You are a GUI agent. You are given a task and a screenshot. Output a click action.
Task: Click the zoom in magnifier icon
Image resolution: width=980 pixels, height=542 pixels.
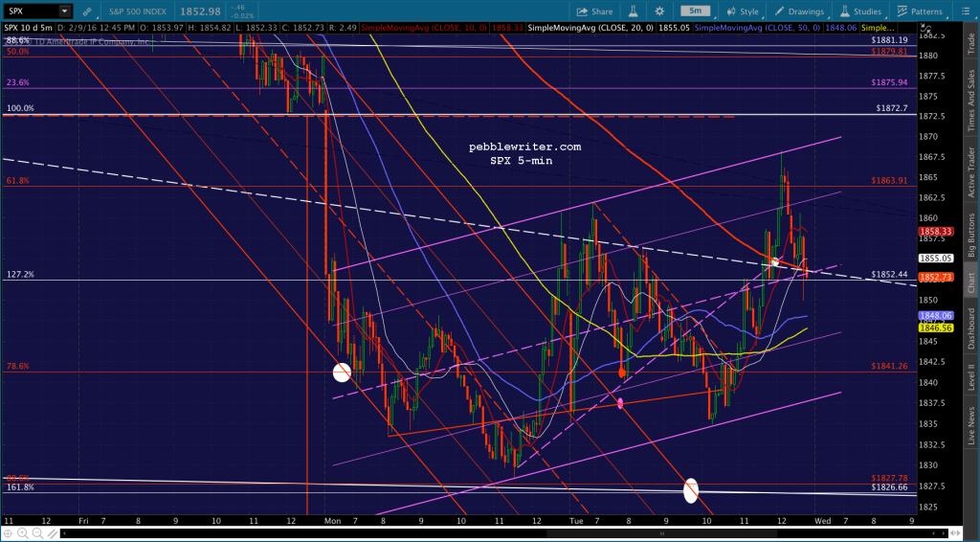coord(23,533)
